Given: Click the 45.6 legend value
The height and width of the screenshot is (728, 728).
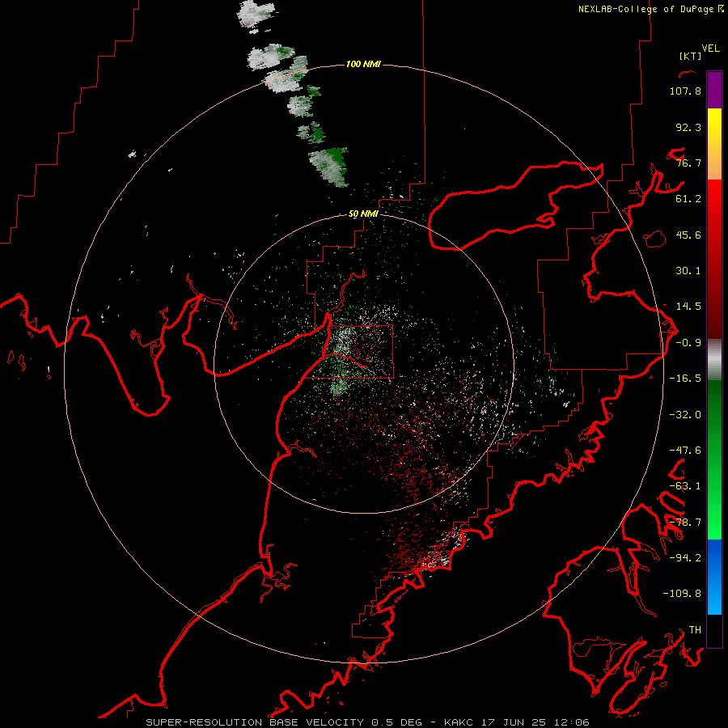Looking at the screenshot, I should click(x=688, y=235).
